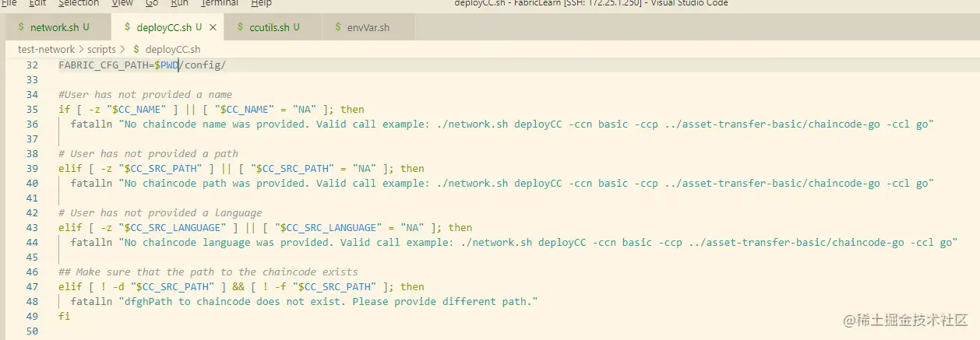Click the 'if' keyword on line 35
Screen dimensions: 980x340
click(x=64, y=109)
